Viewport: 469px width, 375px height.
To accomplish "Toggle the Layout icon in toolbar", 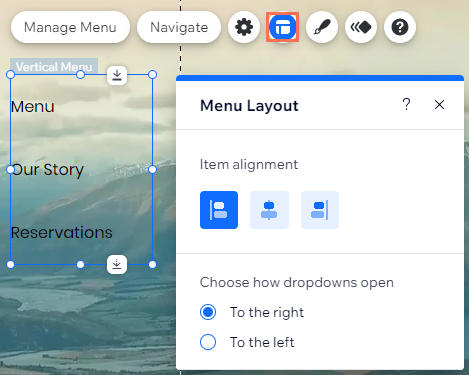I will 283,27.
